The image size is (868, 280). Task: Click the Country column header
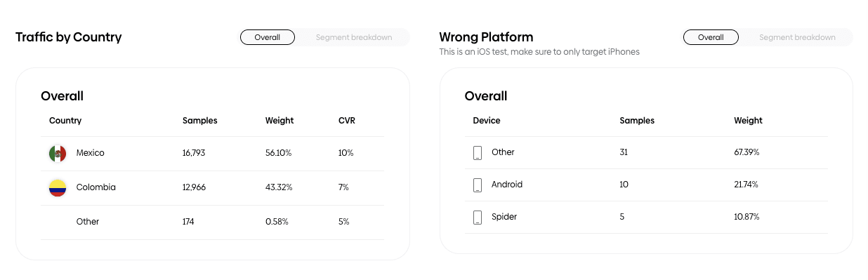[65, 121]
